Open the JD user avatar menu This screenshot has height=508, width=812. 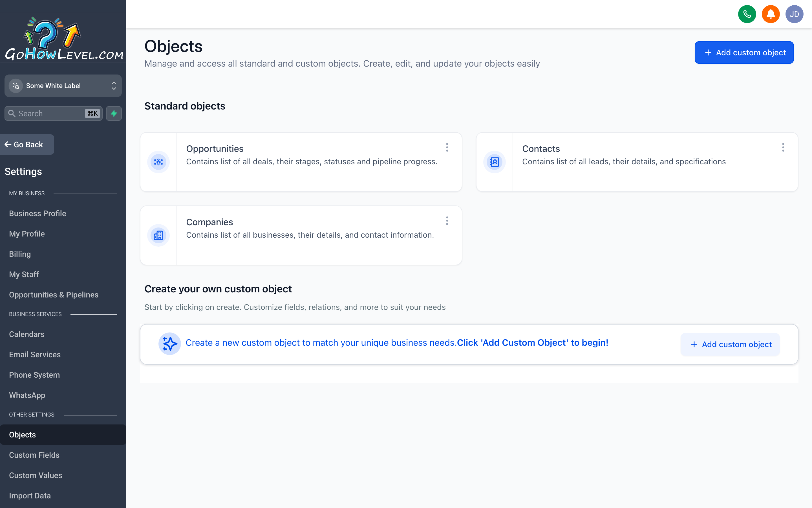click(794, 14)
